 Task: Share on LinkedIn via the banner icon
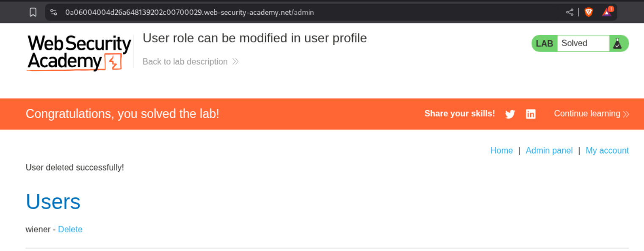coord(531,114)
